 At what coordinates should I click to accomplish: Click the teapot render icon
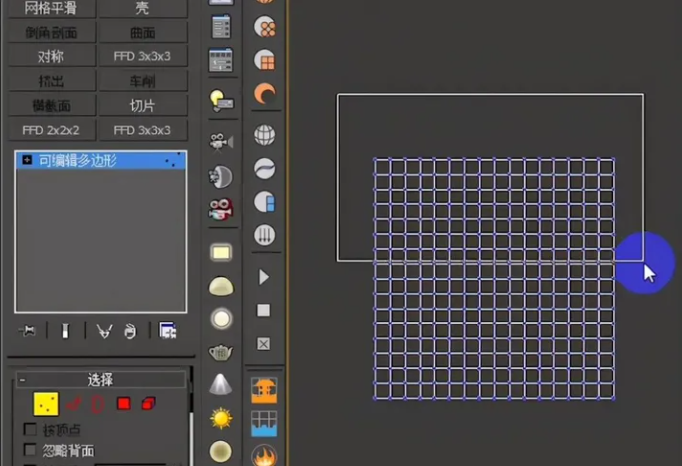[x=221, y=352]
